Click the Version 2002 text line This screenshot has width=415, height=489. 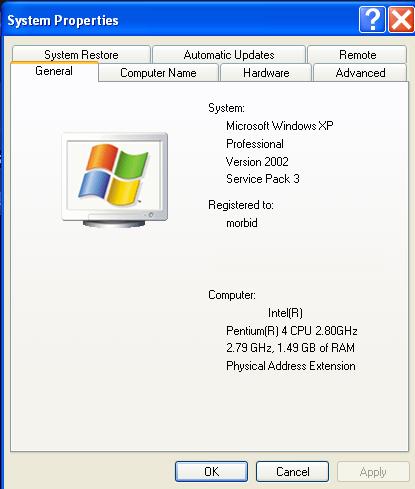[257, 162]
